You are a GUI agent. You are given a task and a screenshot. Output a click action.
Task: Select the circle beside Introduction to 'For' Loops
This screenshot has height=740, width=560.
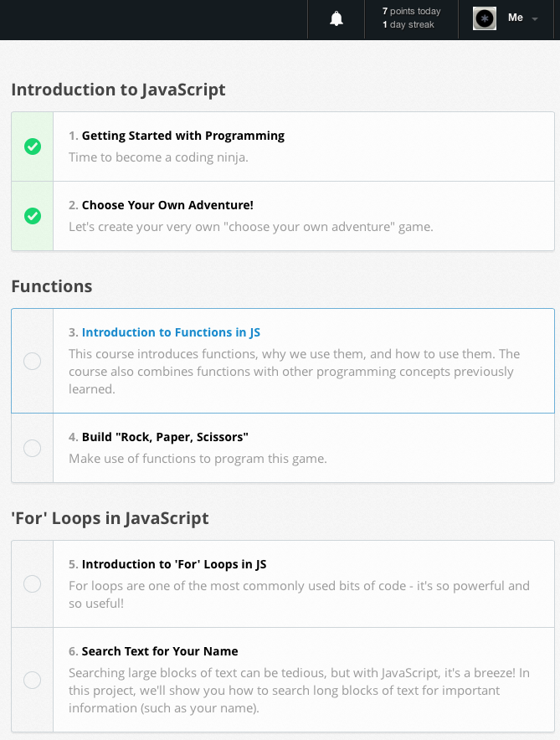coord(32,583)
